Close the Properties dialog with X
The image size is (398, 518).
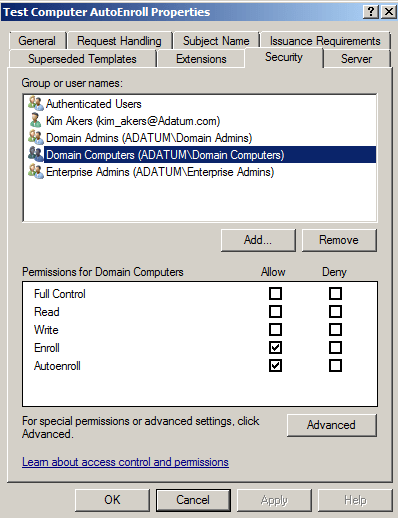(389, 12)
